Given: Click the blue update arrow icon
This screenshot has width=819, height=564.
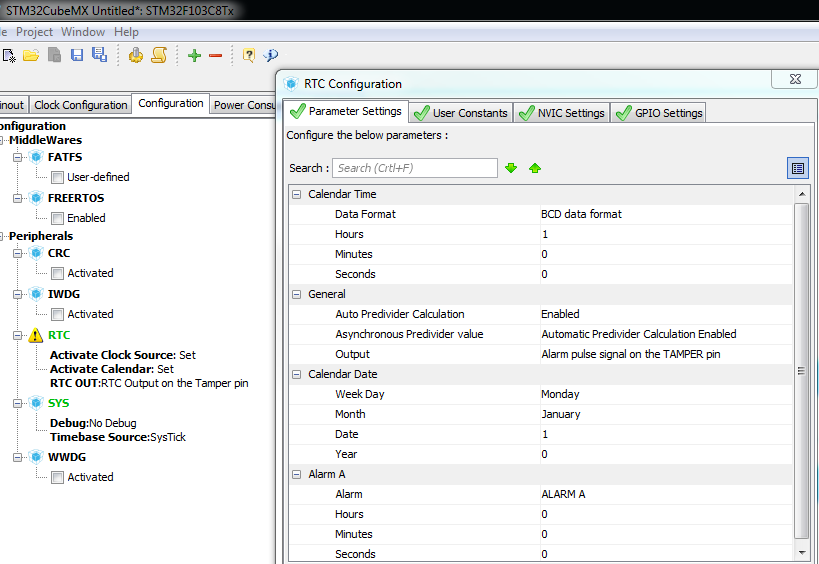Looking at the screenshot, I should [x=271, y=55].
